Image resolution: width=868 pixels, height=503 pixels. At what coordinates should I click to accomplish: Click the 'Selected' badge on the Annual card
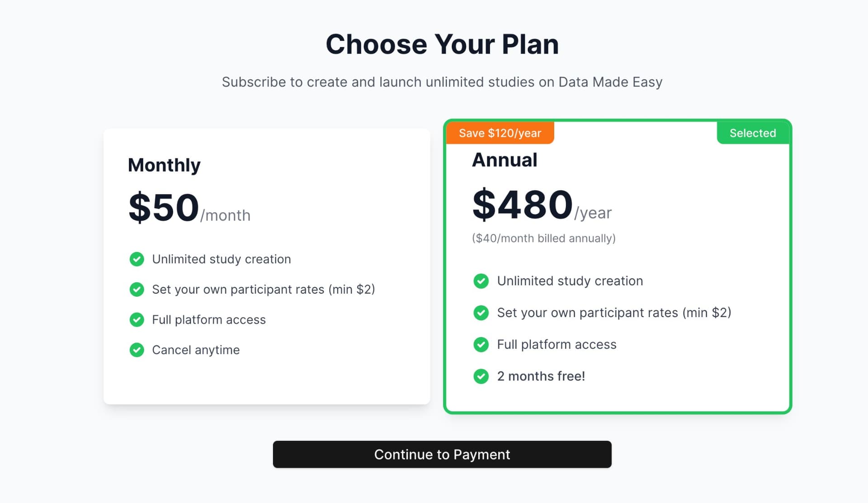752,133
